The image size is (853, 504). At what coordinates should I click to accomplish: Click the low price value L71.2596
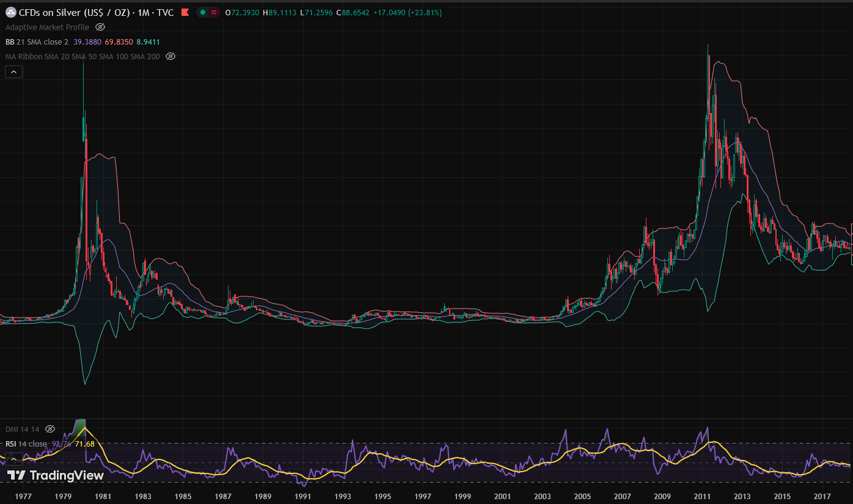click(316, 12)
